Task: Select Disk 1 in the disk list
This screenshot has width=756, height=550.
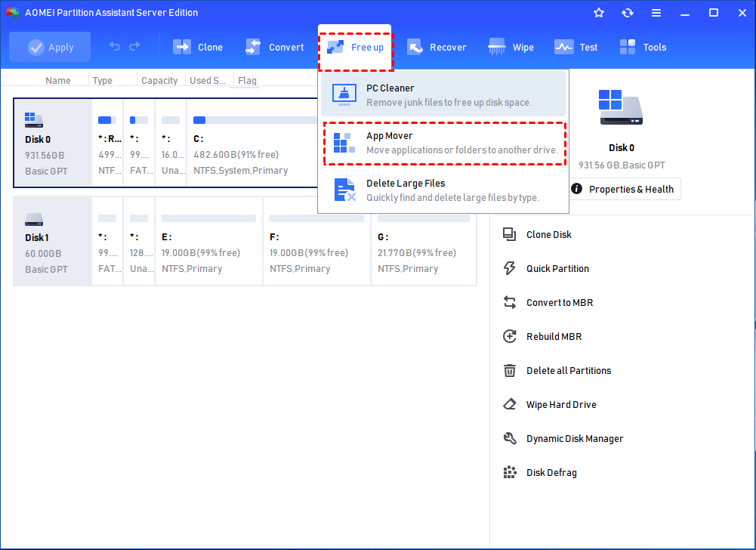Action: [53, 241]
